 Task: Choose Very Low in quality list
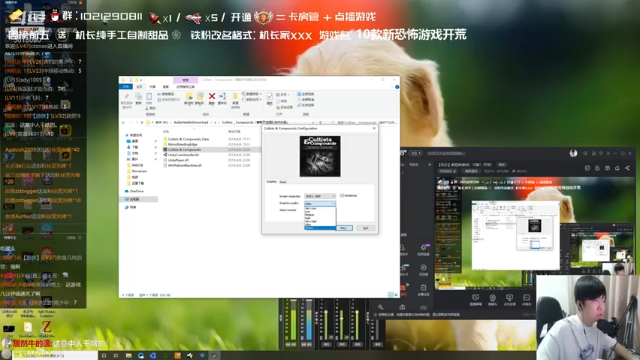[x=311, y=209]
